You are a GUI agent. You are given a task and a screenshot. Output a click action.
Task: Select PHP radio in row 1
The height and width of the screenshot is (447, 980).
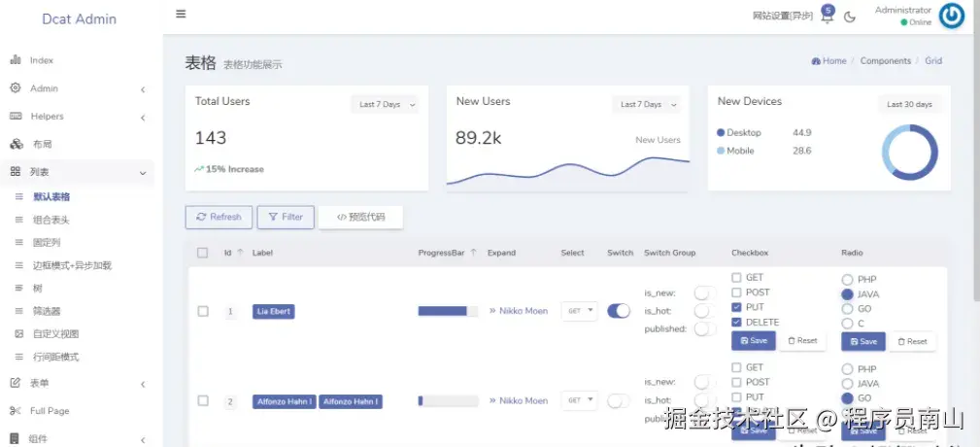tap(847, 280)
